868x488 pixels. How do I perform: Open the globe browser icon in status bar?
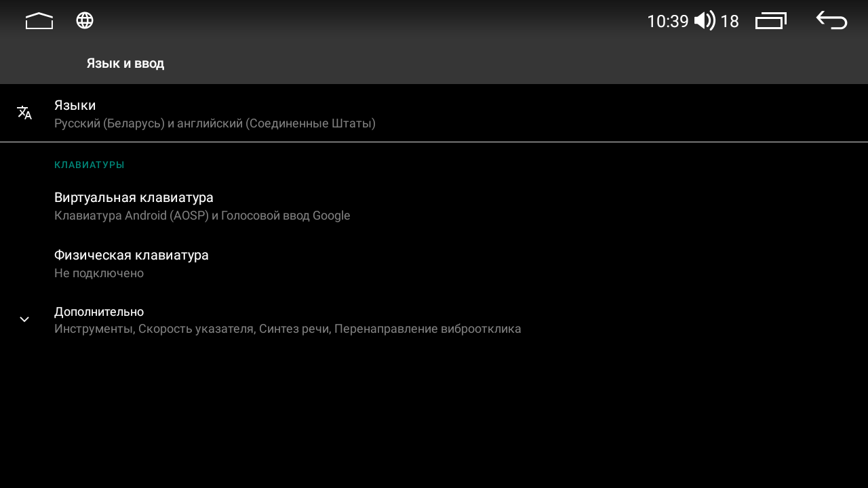85,20
